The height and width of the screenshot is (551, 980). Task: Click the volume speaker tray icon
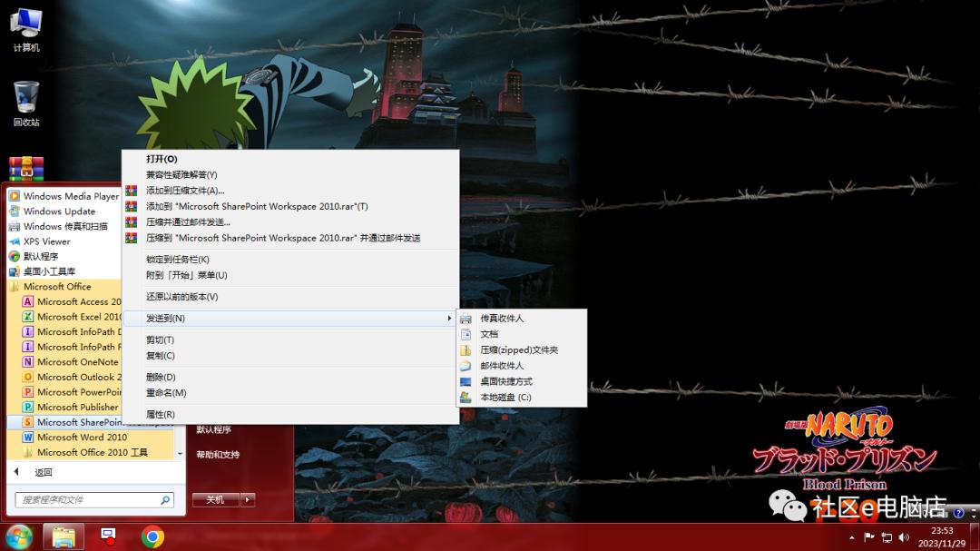904,537
